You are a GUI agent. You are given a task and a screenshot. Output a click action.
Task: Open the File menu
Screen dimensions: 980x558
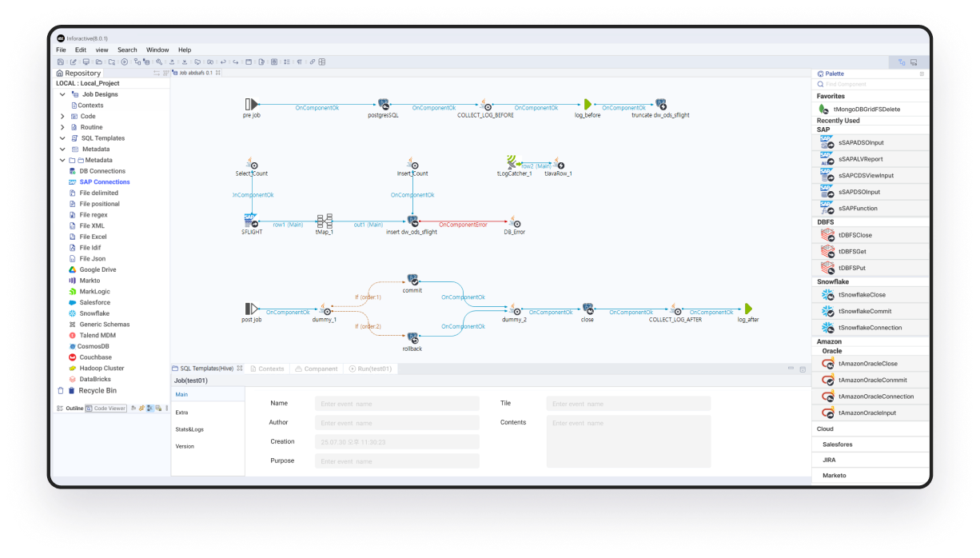coord(61,50)
